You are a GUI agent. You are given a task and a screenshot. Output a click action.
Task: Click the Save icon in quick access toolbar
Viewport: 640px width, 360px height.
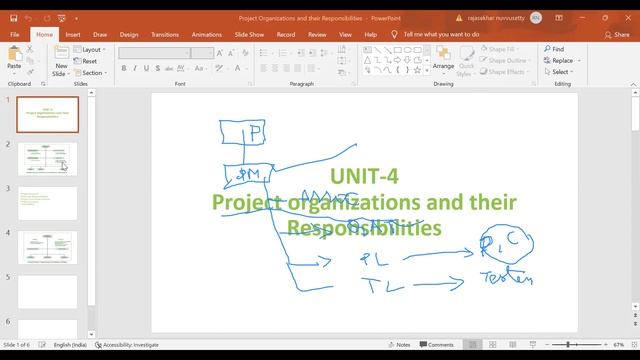pos(13,18)
